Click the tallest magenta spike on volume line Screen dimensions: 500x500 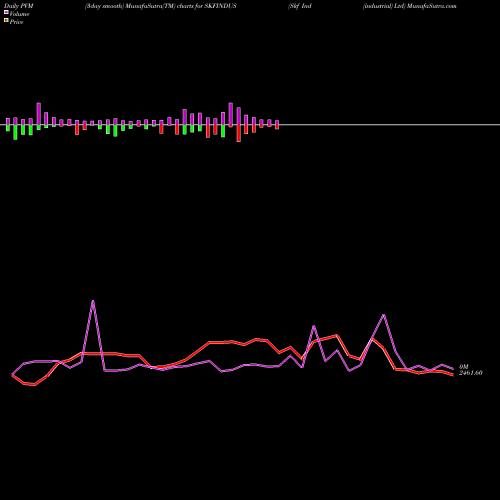93,301
